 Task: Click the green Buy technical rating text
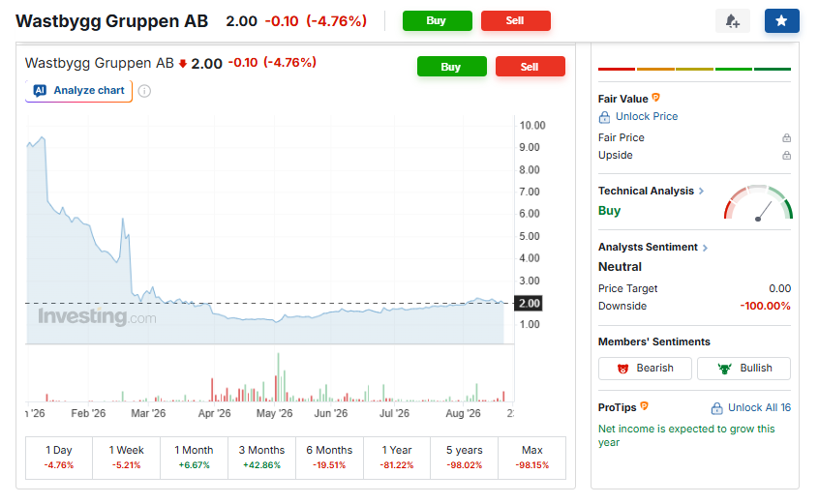(x=610, y=211)
